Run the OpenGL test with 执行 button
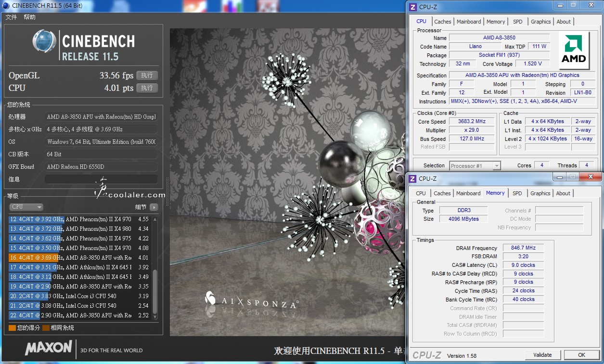 147,75
